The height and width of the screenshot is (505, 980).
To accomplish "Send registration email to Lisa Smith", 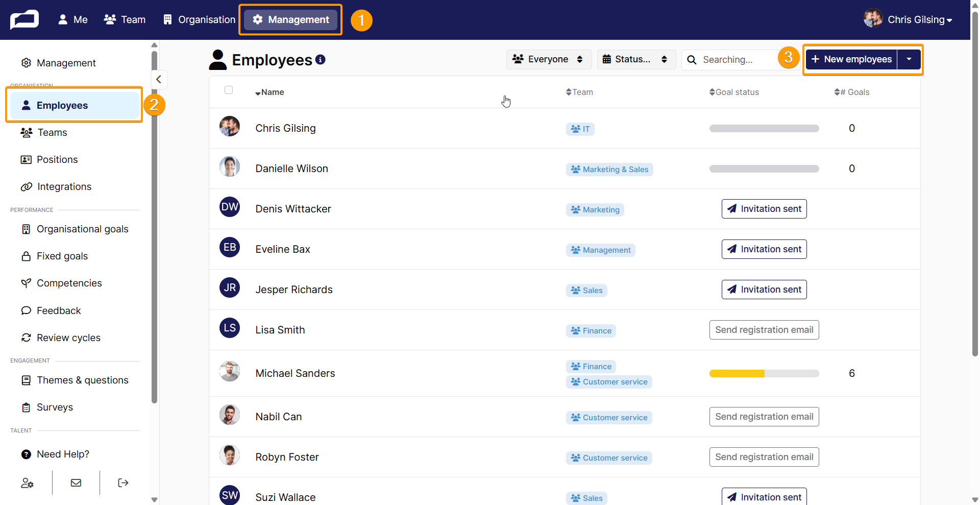I will coord(764,330).
